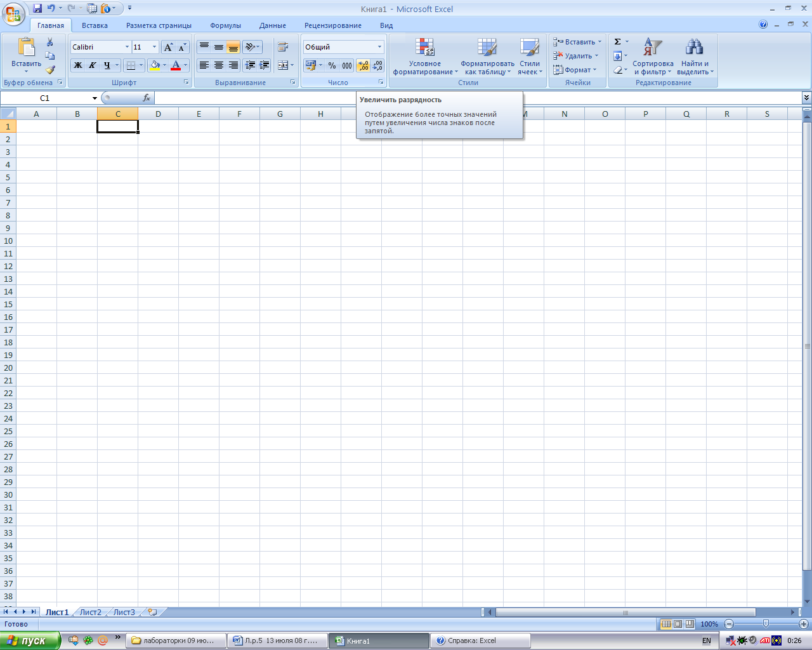Select the Лист2 sheet tab
The image size is (812, 650).
coord(91,612)
